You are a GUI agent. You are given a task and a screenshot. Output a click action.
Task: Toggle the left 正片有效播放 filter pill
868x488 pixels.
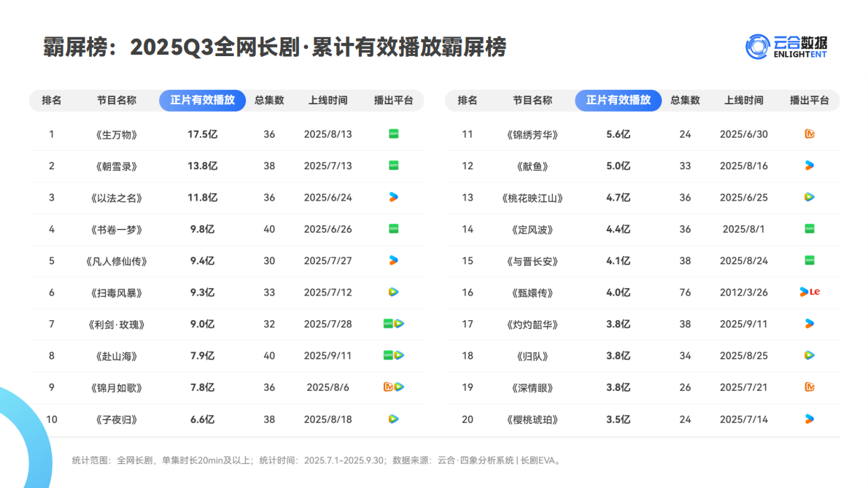(x=202, y=101)
